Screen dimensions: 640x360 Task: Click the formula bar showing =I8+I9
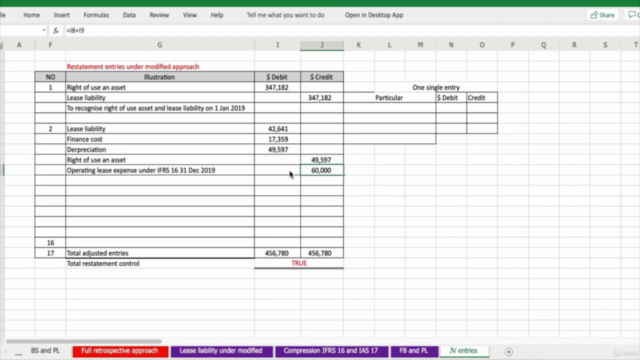(x=351, y=31)
